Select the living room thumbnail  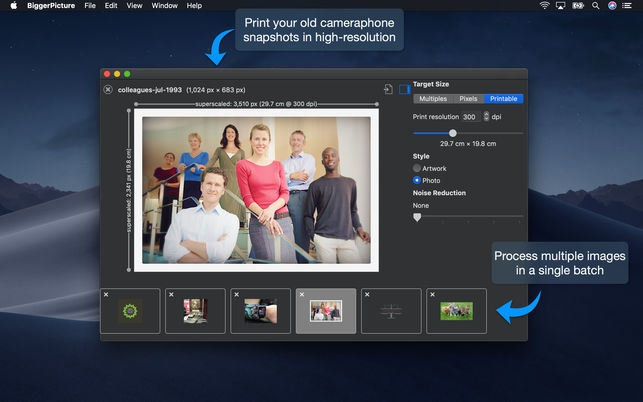tap(195, 311)
